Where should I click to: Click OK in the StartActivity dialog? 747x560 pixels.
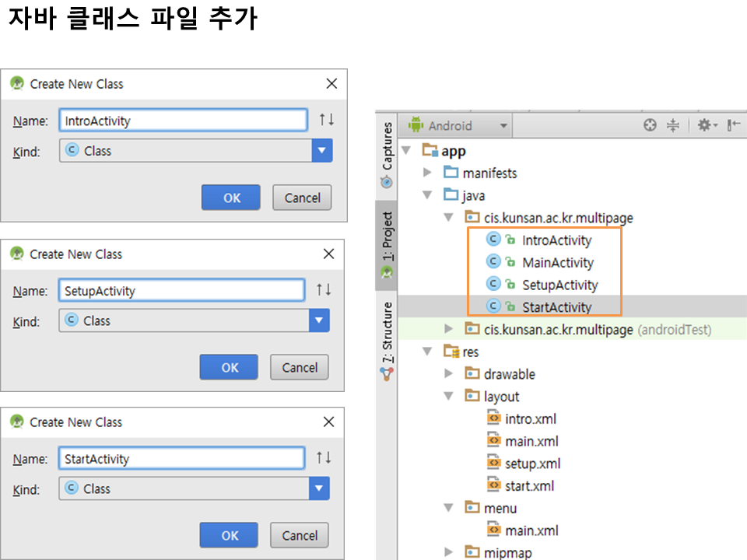point(230,535)
